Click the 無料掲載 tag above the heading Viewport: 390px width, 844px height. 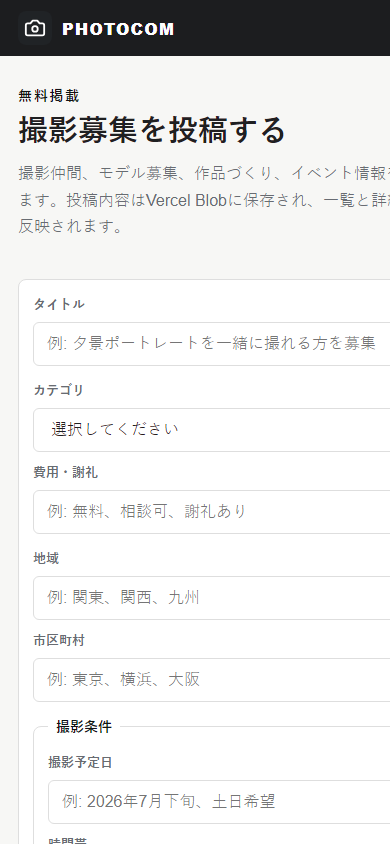[x=49, y=96]
